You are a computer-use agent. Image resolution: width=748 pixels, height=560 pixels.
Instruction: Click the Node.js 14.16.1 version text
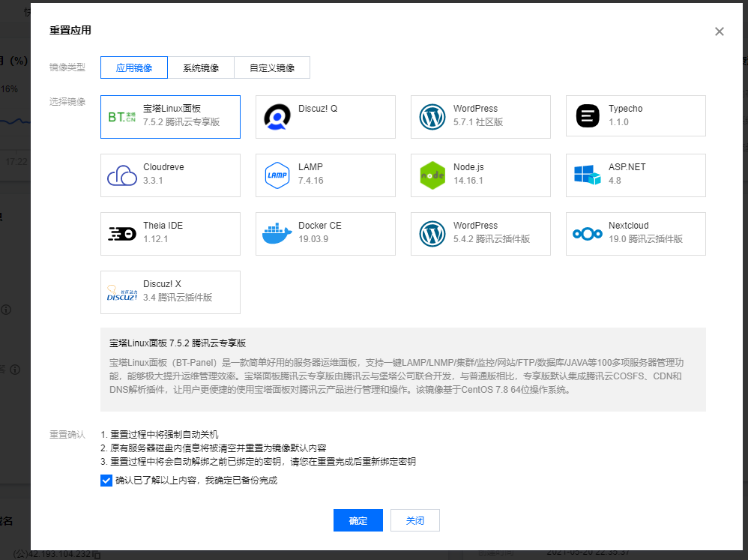(x=468, y=181)
